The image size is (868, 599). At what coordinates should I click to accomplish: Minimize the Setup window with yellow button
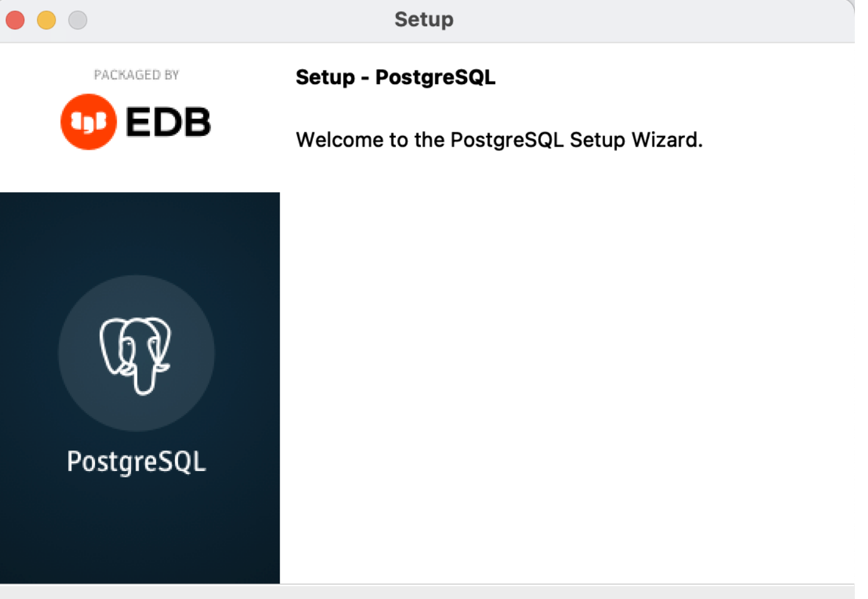46,20
